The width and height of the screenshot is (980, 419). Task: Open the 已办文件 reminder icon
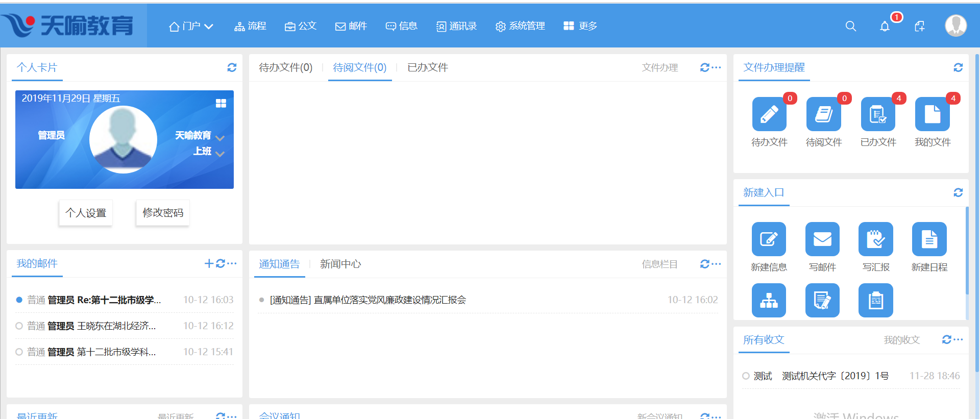pyautogui.click(x=878, y=114)
